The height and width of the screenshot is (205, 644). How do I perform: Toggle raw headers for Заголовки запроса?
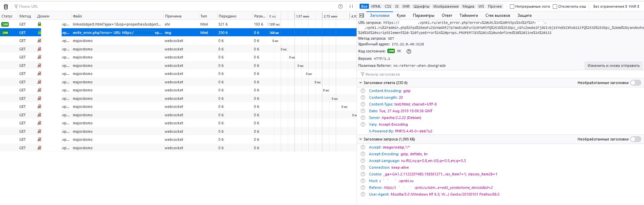[x=635, y=139]
